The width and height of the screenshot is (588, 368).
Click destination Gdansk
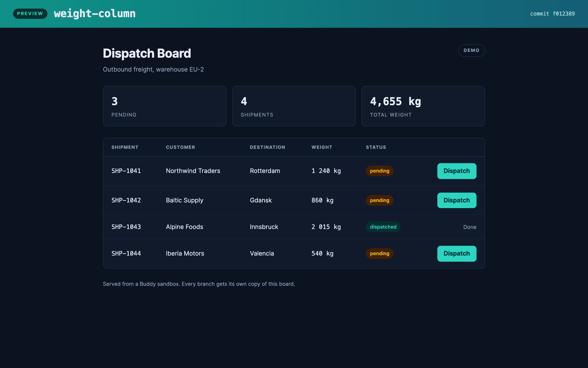tap(261, 200)
